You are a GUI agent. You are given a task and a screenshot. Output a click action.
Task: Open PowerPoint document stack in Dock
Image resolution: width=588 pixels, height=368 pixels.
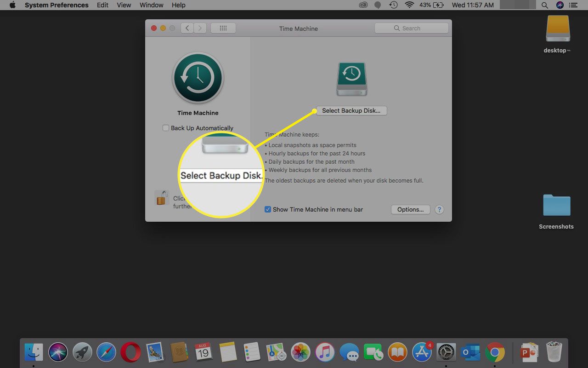(529, 353)
